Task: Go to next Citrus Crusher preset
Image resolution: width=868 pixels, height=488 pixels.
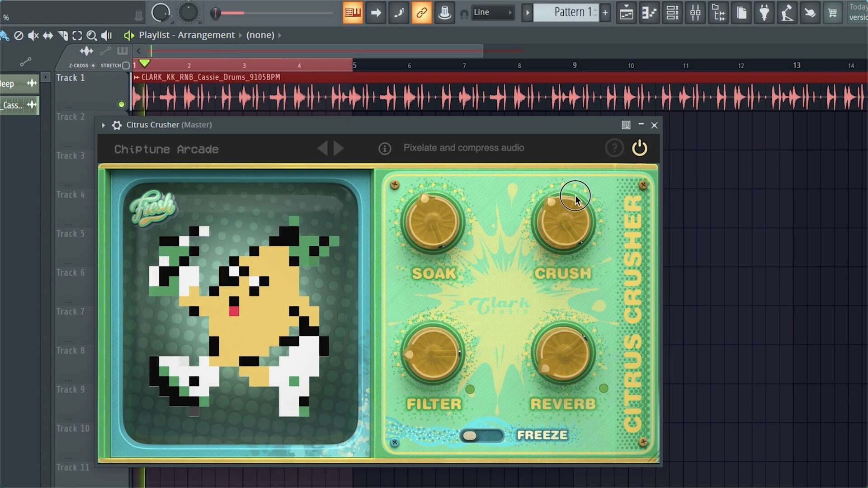Action: pyautogui.click(x=339, y=148)
